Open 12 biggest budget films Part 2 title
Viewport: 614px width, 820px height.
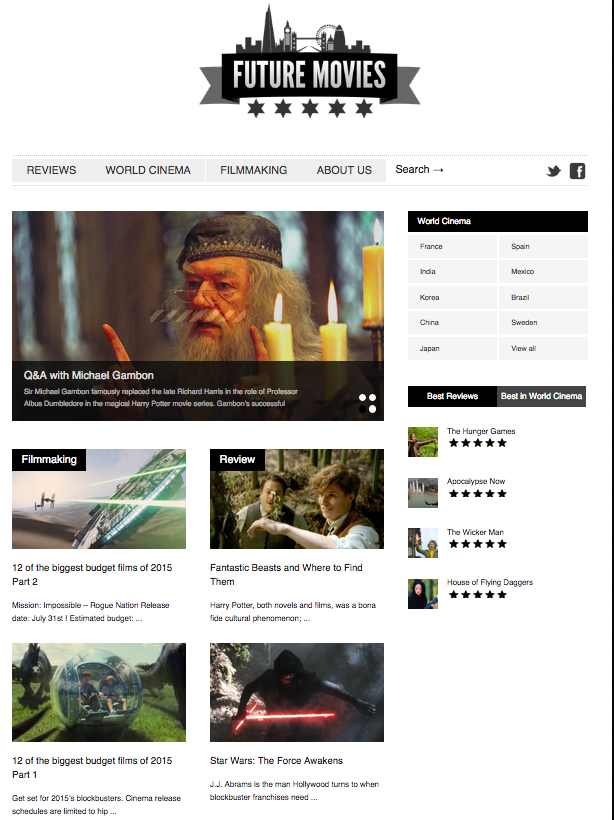click(92, 574)
